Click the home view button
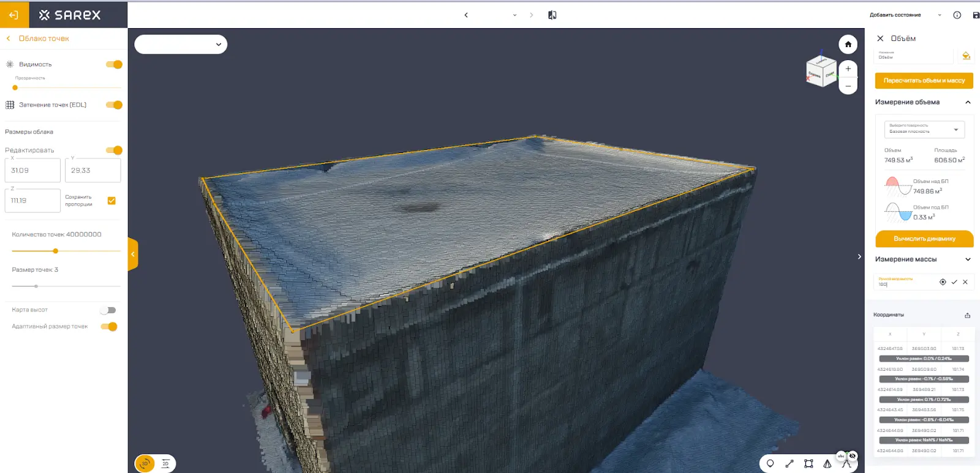Image resolution: width=980 pixels, height=473 pixels. point(848,44)
